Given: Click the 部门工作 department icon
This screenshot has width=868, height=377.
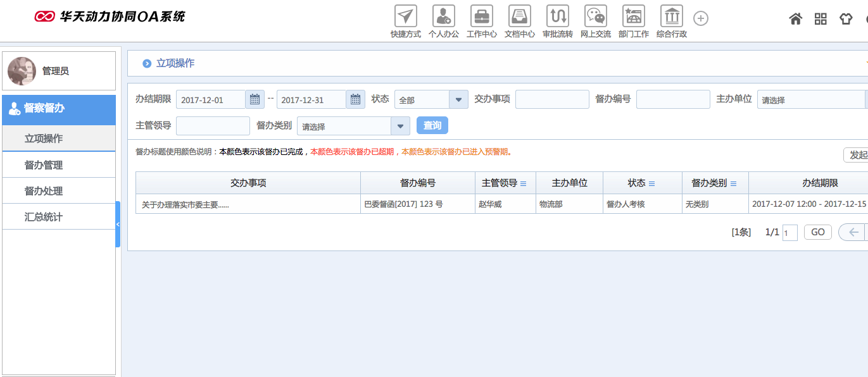Looking at the screenshot, I should coord(634,16).
